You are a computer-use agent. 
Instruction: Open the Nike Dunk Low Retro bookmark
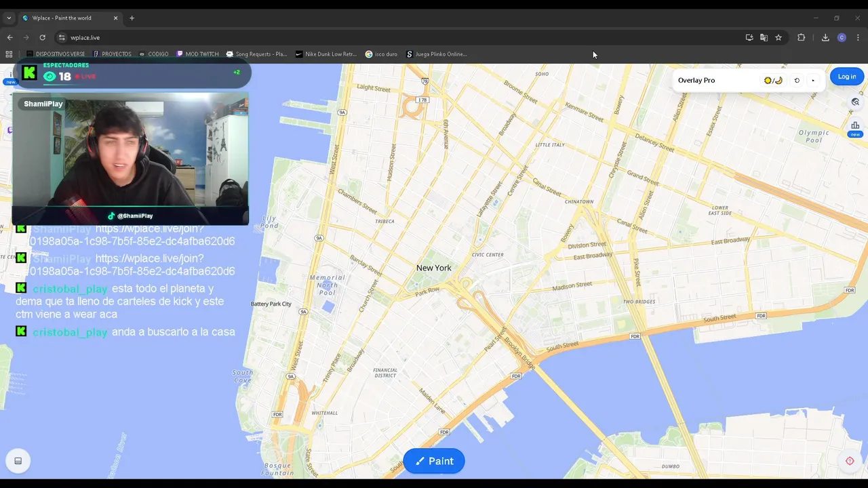pos(326,54)
